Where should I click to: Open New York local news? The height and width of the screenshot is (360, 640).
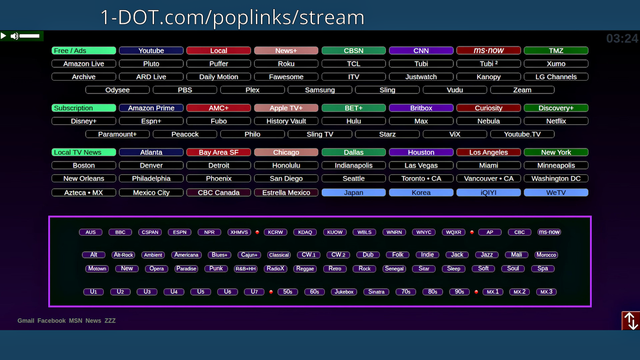(556, 152)
